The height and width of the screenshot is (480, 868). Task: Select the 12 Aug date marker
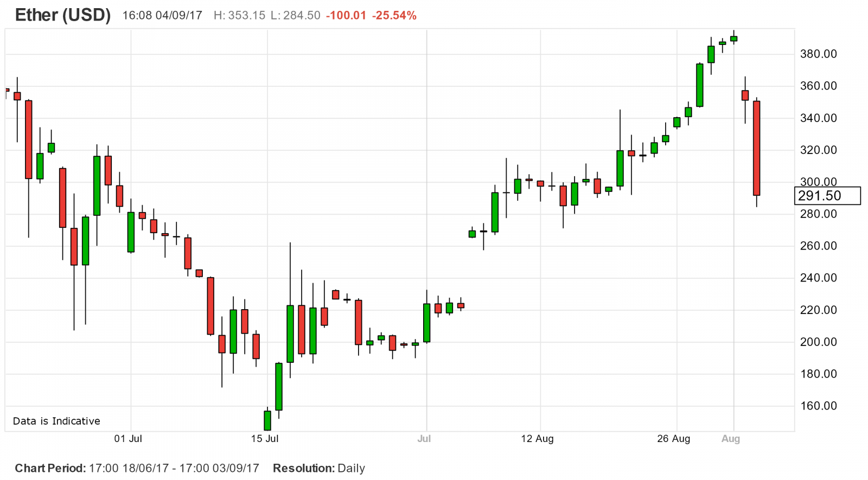[537, 439]
